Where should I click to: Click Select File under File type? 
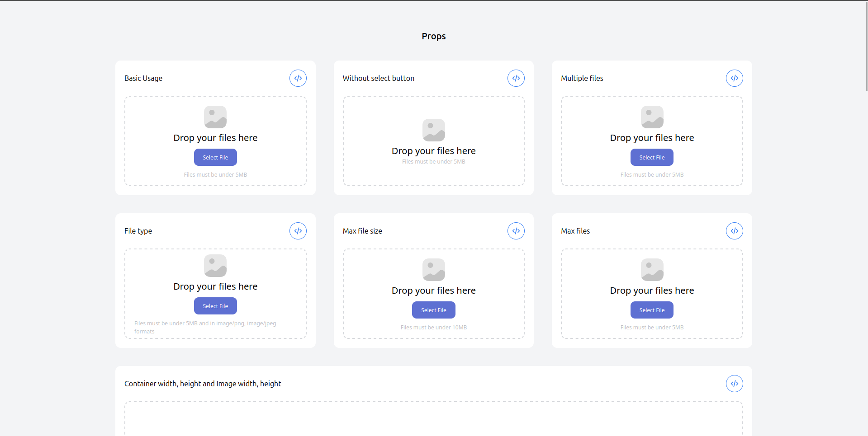click(x=215, y=306)
